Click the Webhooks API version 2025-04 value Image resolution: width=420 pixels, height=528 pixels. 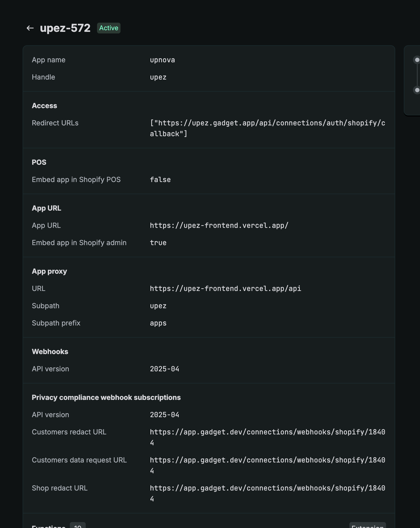point(164,369)
